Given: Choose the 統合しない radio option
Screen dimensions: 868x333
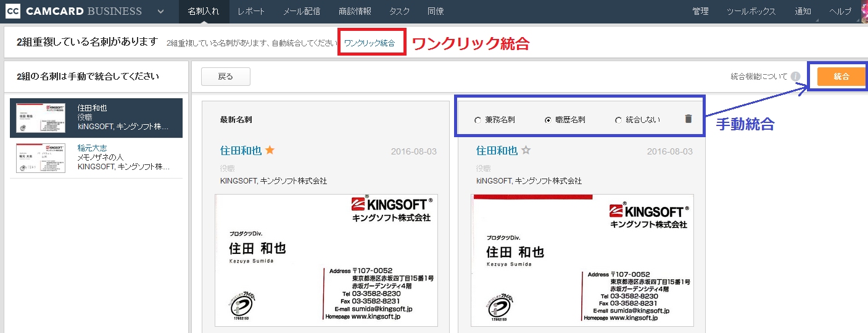Looking at the screenshot, I should tap(618, 120).
